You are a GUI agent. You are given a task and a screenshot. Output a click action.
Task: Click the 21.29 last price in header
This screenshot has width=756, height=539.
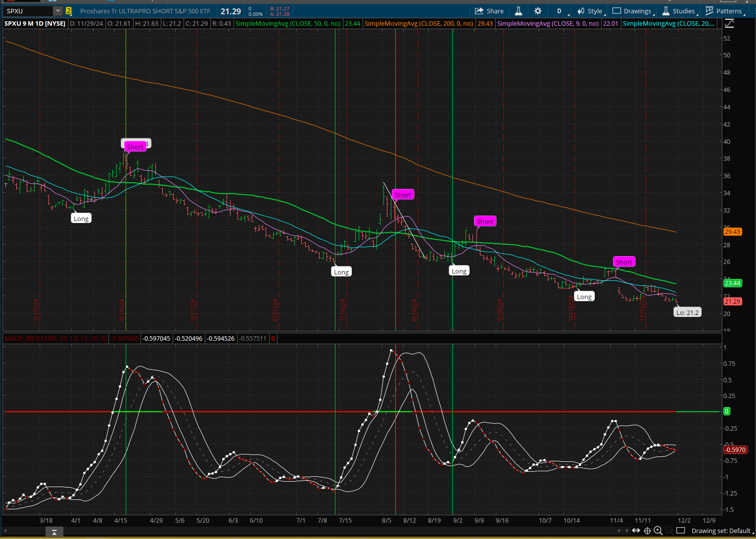coord(231,11)
